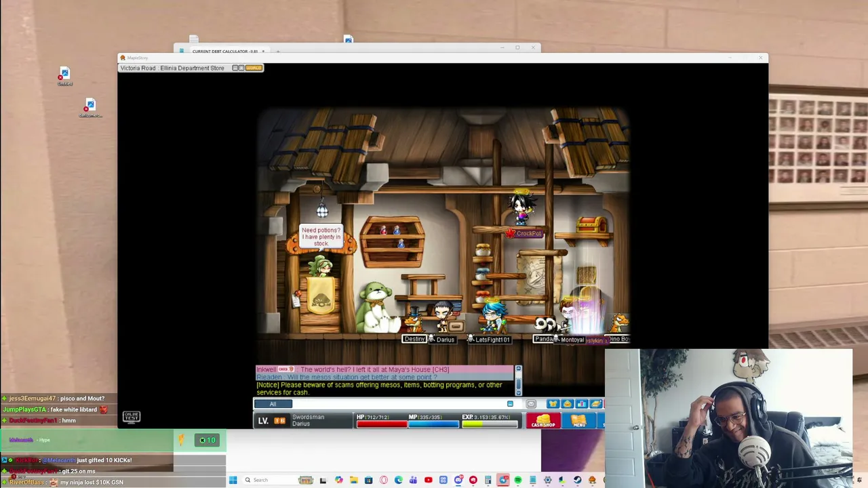Screen dimensions: 868x488
Task: Click the LetsFight101 player name tag
Action: [x=492, y=340]
